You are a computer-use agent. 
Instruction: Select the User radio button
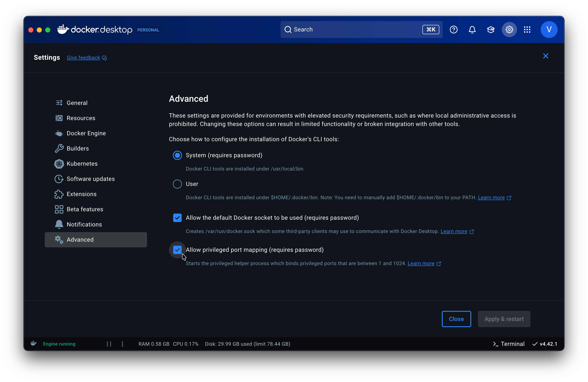(177, 184)
